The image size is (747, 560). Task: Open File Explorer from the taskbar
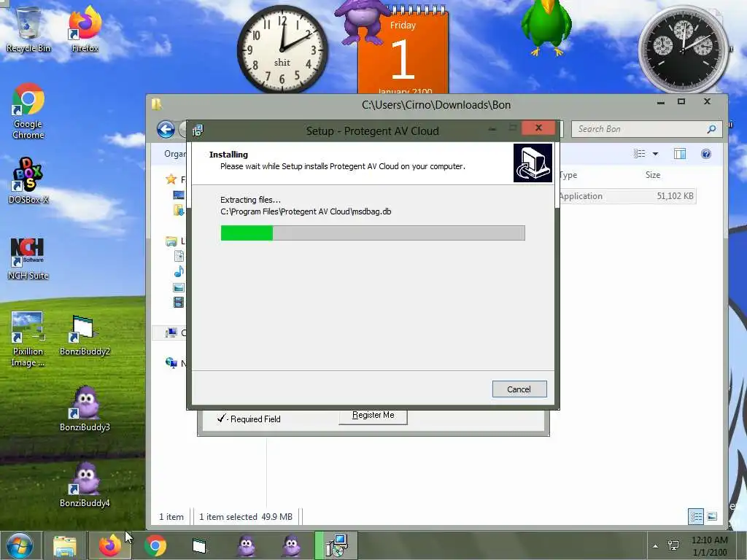[x=65, y=545]
